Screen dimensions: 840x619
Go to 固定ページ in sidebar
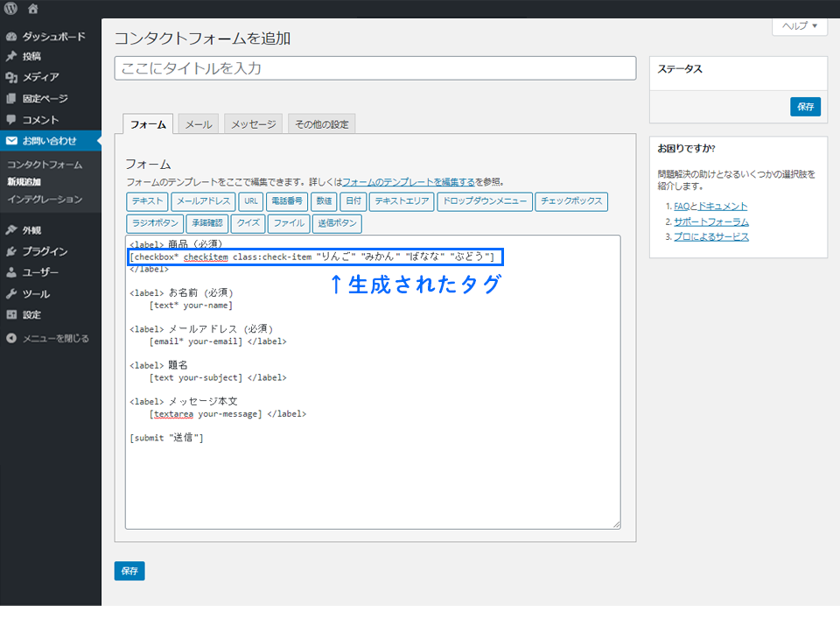click(45, 99)
